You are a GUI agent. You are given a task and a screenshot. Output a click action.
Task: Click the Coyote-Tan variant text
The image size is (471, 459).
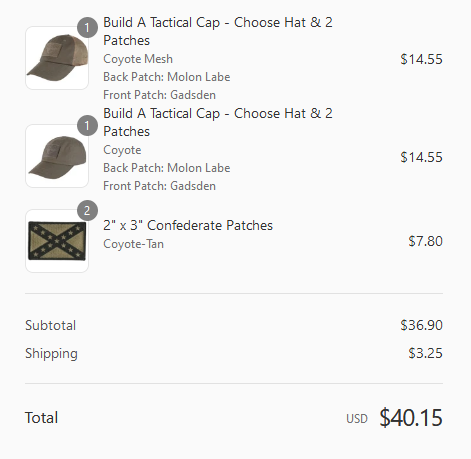point(133,244)
